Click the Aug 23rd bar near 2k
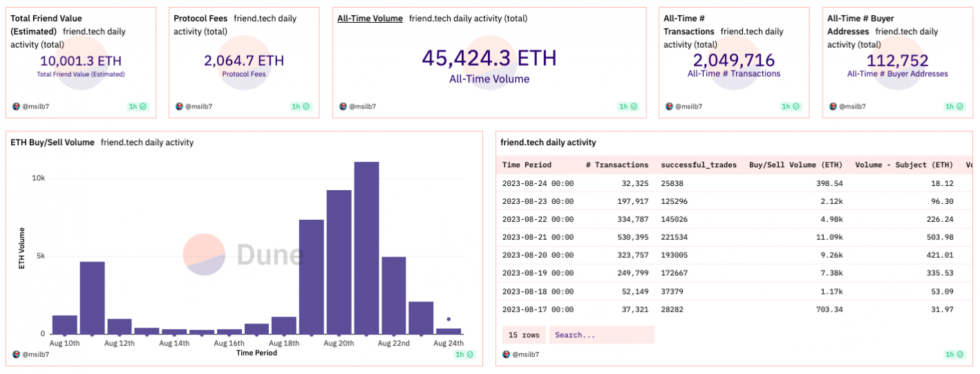This screenshot has width=980, height=374. tap(422, 318)
